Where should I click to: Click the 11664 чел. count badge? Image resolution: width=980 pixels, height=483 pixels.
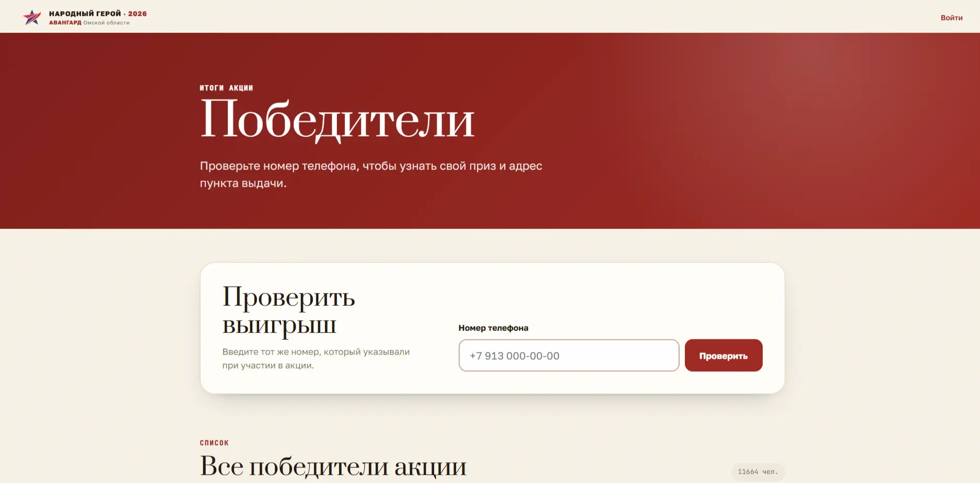point(758,471)
